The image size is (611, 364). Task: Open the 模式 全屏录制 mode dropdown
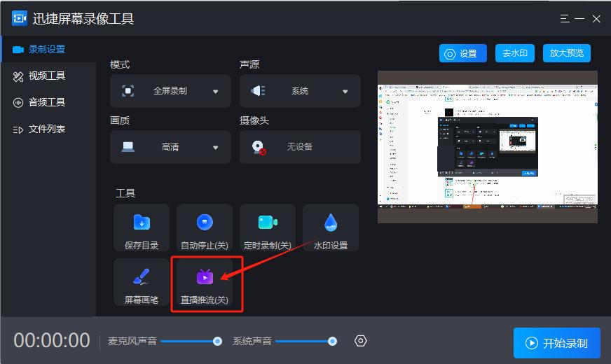(170, 91)
